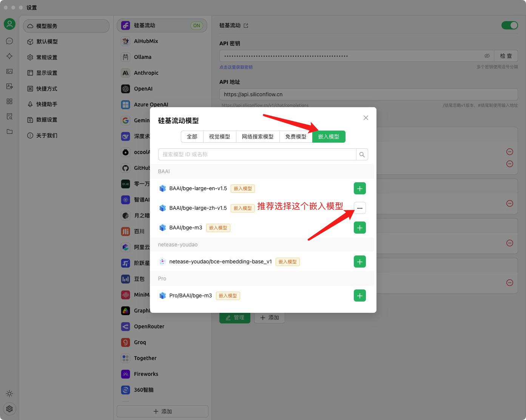Select the AiHubMix provider
The height and width of the screenshot is (420, 526).
162,41
